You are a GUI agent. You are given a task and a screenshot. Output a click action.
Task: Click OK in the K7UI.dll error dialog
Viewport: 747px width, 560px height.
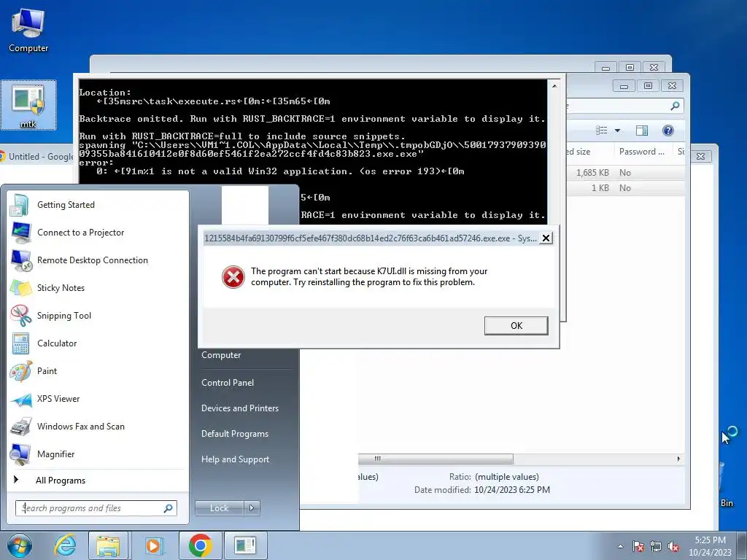(x=516, y=326)
